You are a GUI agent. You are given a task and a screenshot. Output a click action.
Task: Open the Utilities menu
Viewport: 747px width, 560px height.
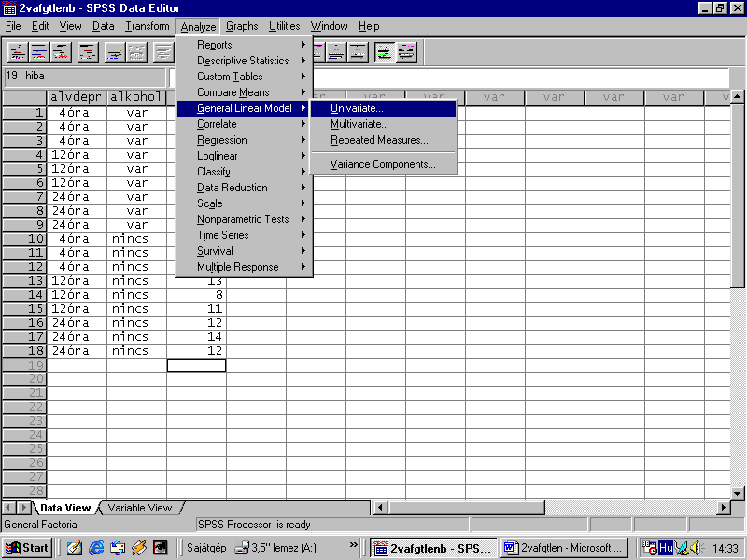(285, 26)
